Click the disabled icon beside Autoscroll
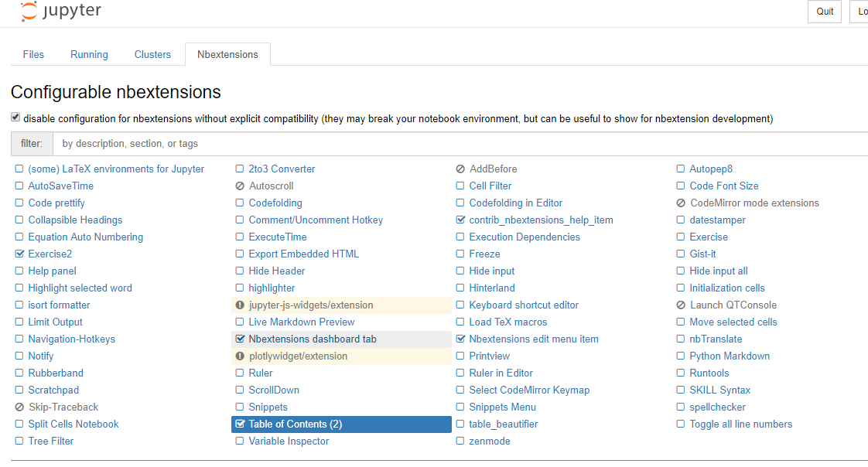868x467 pixels. pos(240,186)
